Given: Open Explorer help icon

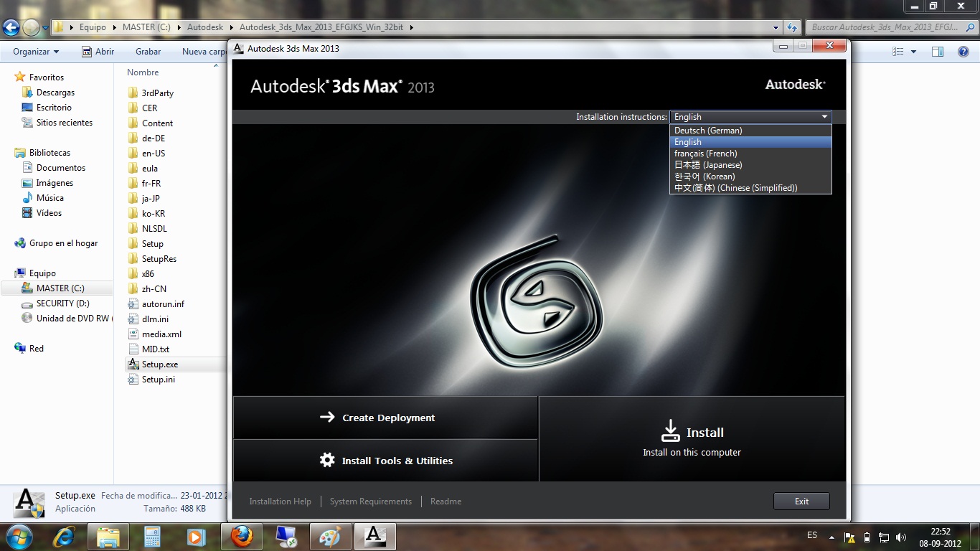Looking at the screenshot, I should point(963,52).
